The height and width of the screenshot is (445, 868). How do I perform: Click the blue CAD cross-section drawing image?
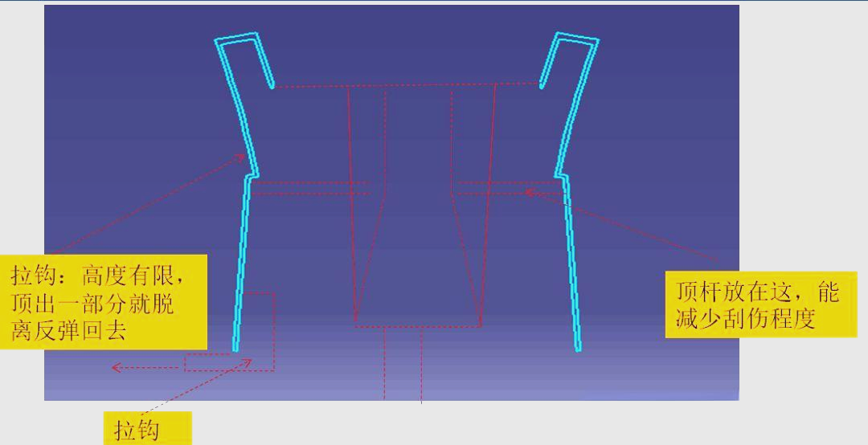(x=391, y=202)
